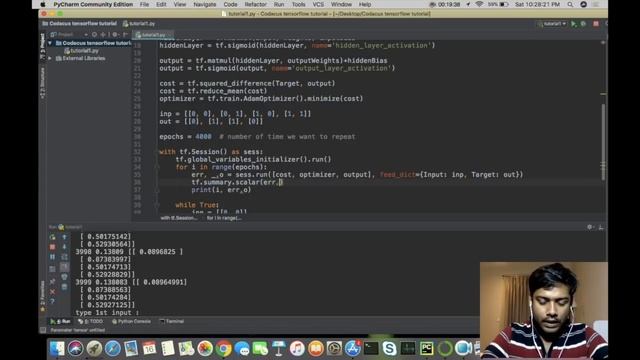Toggle tool window stripes button in status bar

[43, 330]
